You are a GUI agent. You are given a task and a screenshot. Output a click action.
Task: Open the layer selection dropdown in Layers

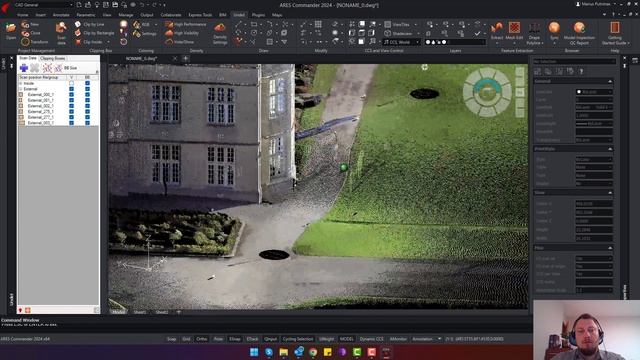click(455, 42)
